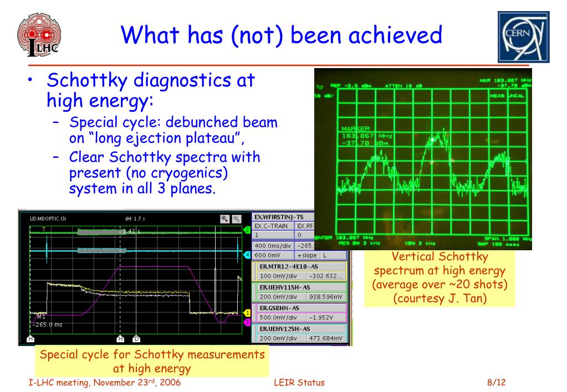The height and width of the screenshot is (392, 567).
Task: Select the green channel 2 marker
Action: 247,230
